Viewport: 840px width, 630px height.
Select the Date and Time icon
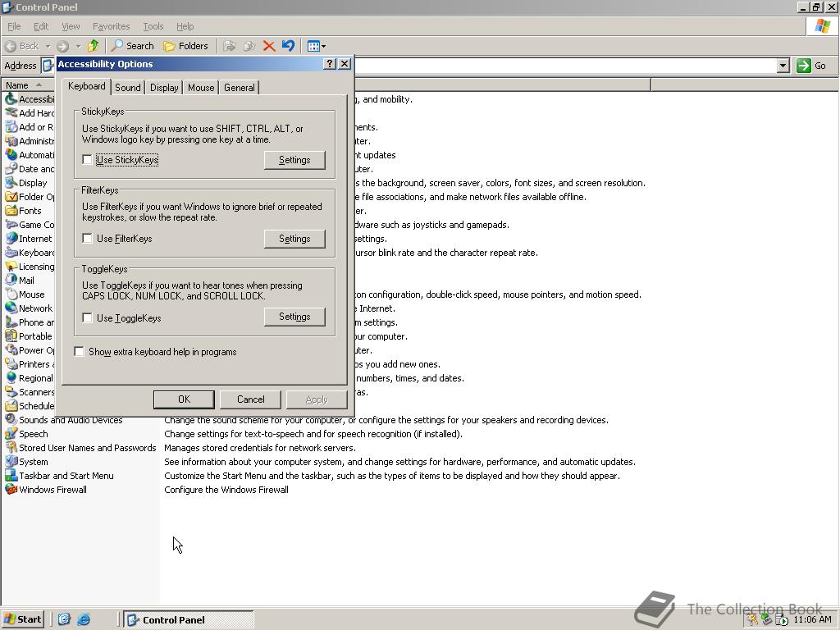(x=11, y=168)
